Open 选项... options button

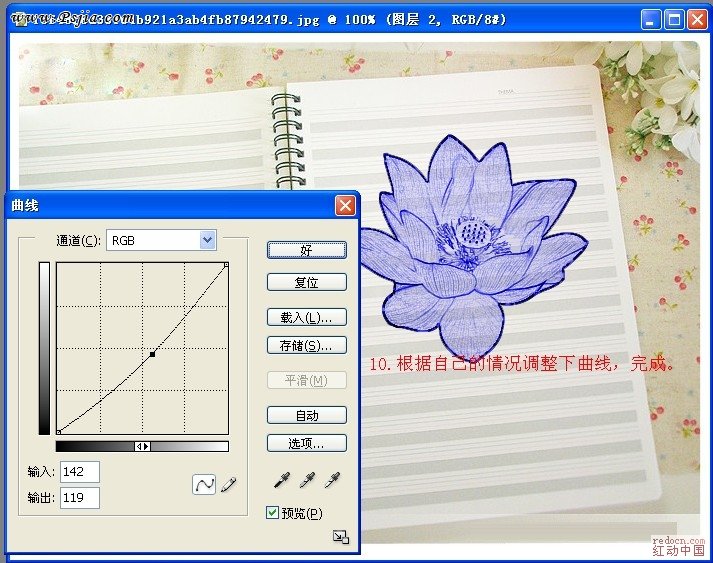pyautogui.click(x=306, y=443)
